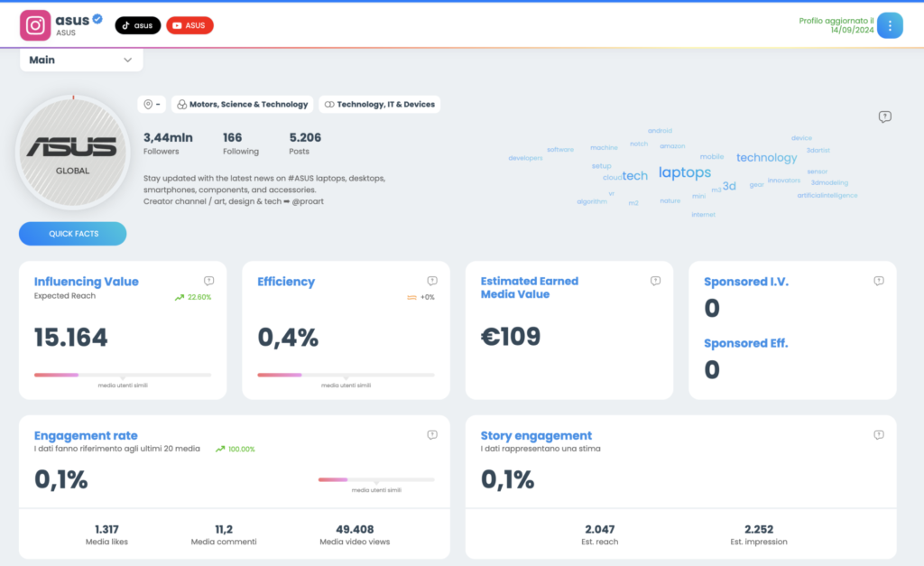Click 'artificialintelligence' in word cloud
The width and height of the screenshot is (924, 566).
(827, 195)
